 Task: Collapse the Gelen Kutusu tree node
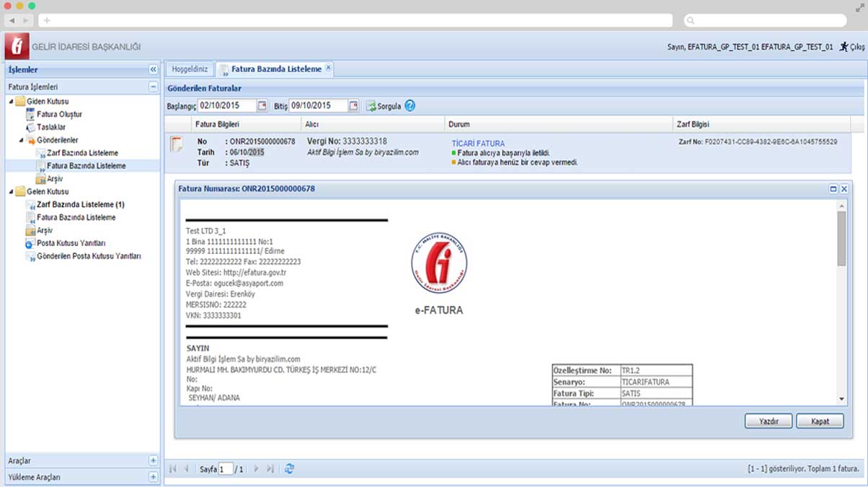click(x=10, y=192)
